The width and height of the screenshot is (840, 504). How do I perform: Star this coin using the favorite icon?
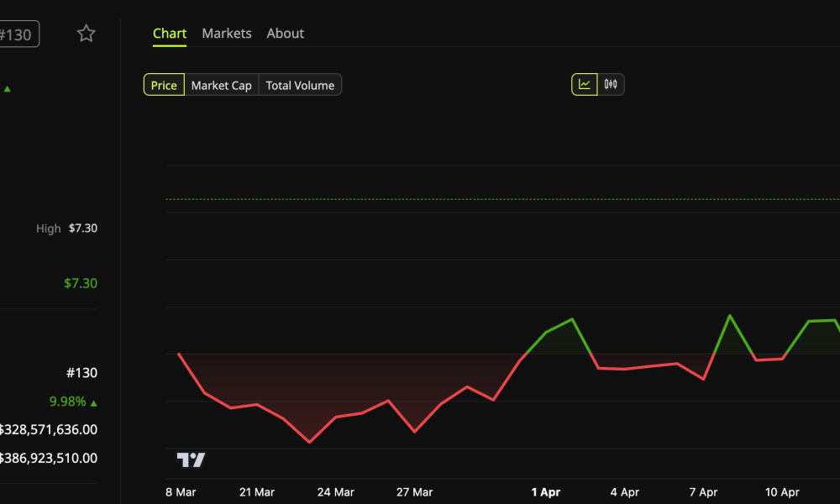click(86, 34)
